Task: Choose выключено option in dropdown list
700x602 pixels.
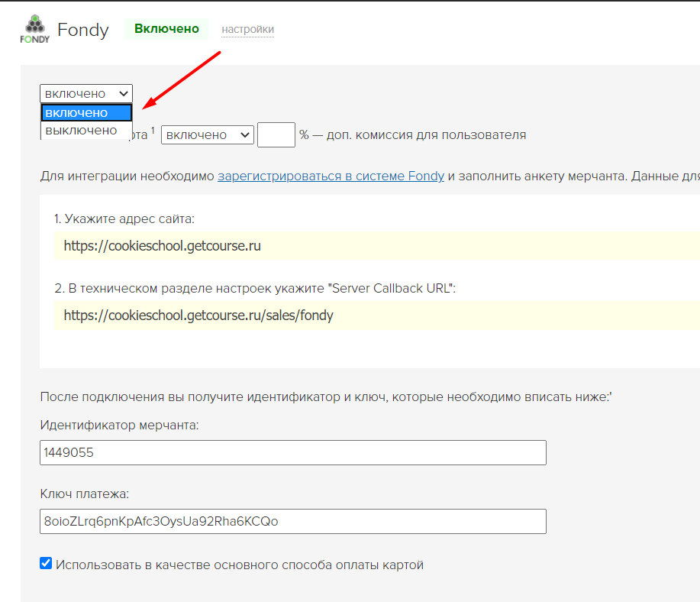Action: [86, 131]
